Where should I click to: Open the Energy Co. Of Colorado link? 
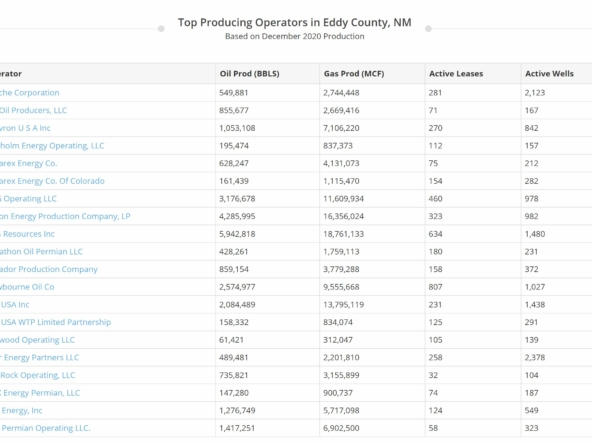coord(52,181)
